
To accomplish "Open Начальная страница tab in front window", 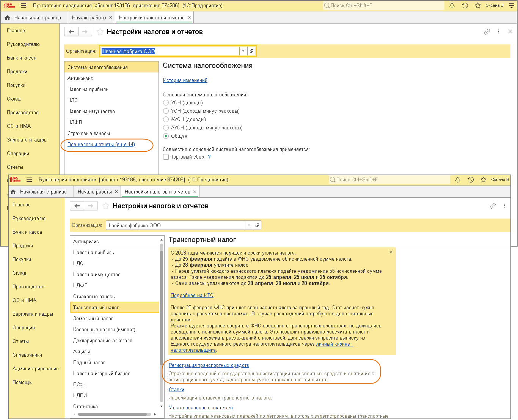I will pos(43,192).
